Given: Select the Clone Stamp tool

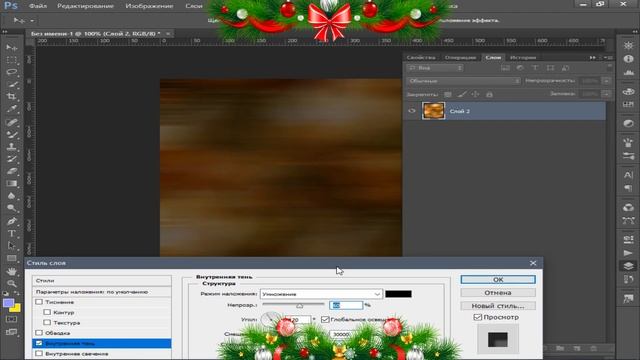Looking at the screenshot, I should click(11, 147).
